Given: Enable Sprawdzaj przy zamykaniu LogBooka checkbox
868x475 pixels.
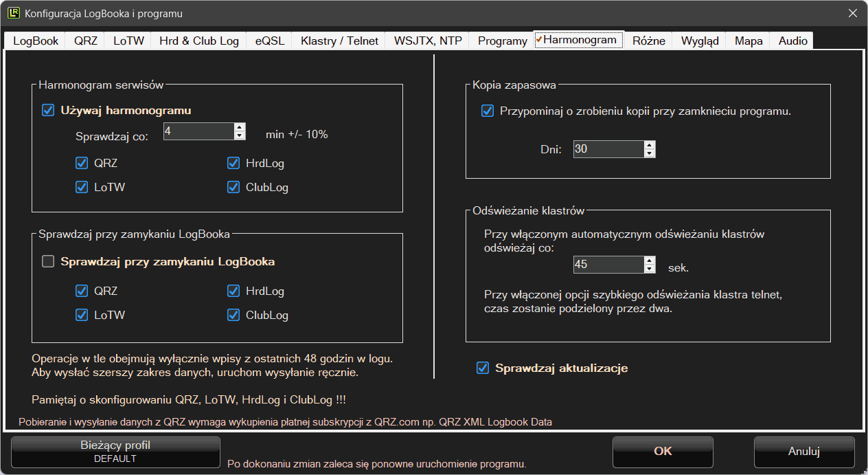Looking at the screenshot, I should click(x=48, y=261).
